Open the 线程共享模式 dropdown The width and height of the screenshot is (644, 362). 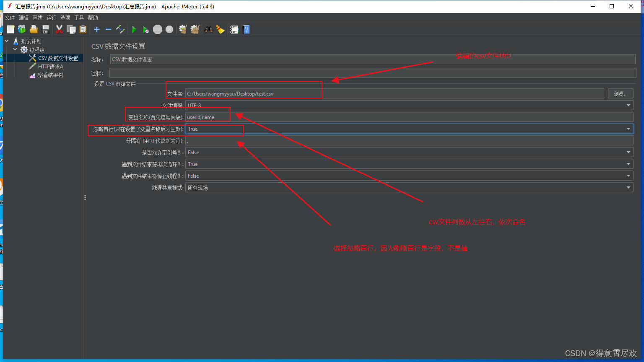tap(409, 188)
